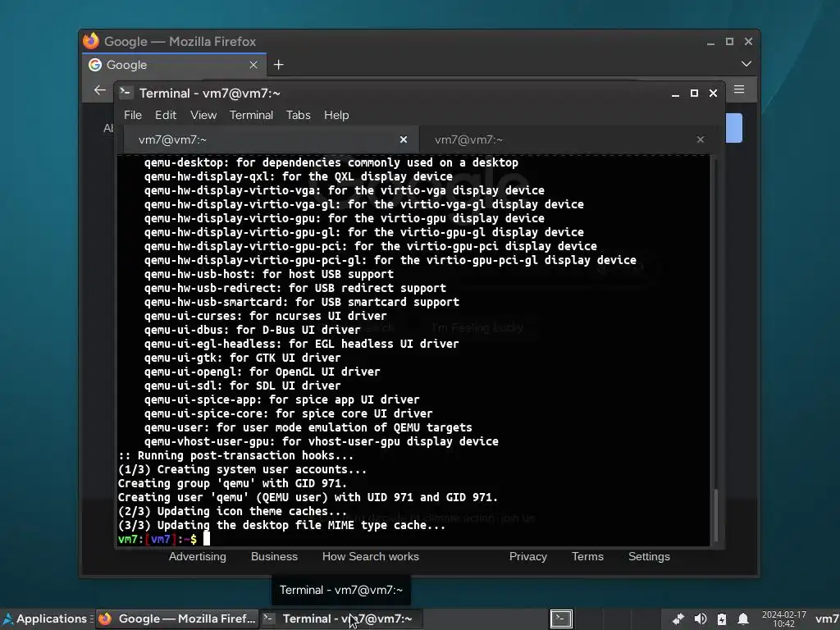
Task: Click ':: Running post-transaction hooks...' line
Action: pos(235,455)
